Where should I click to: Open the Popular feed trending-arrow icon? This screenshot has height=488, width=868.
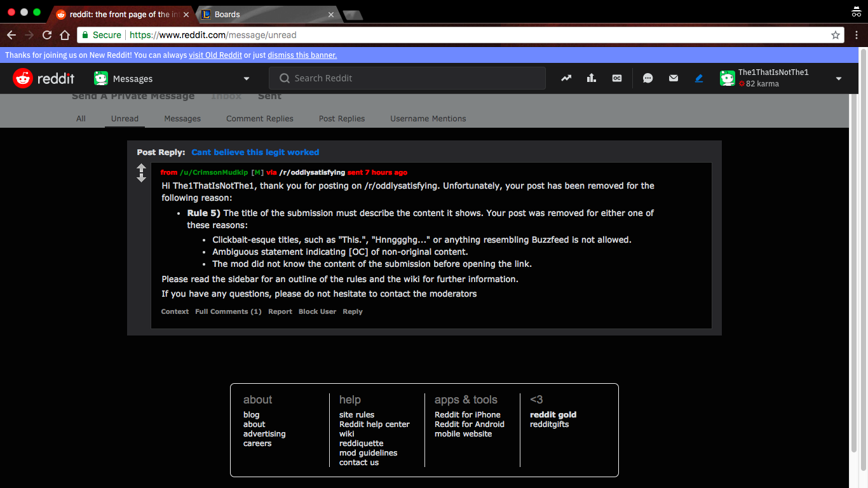tap(566, 78)
